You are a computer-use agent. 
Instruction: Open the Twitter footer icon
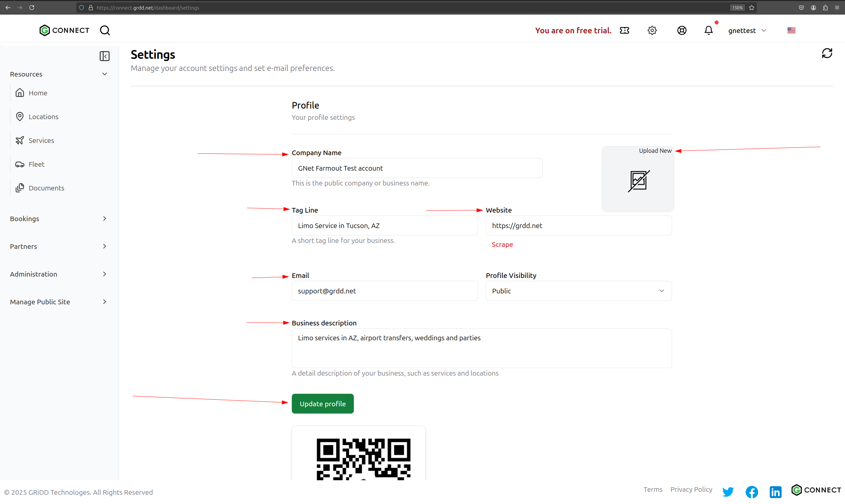point(728,491)
